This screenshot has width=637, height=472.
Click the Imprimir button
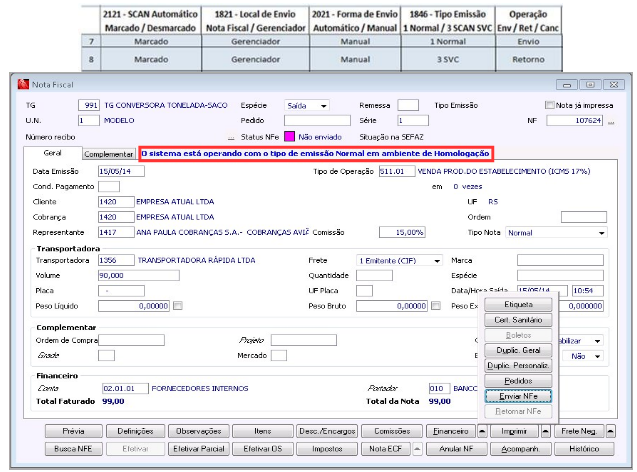514,431
